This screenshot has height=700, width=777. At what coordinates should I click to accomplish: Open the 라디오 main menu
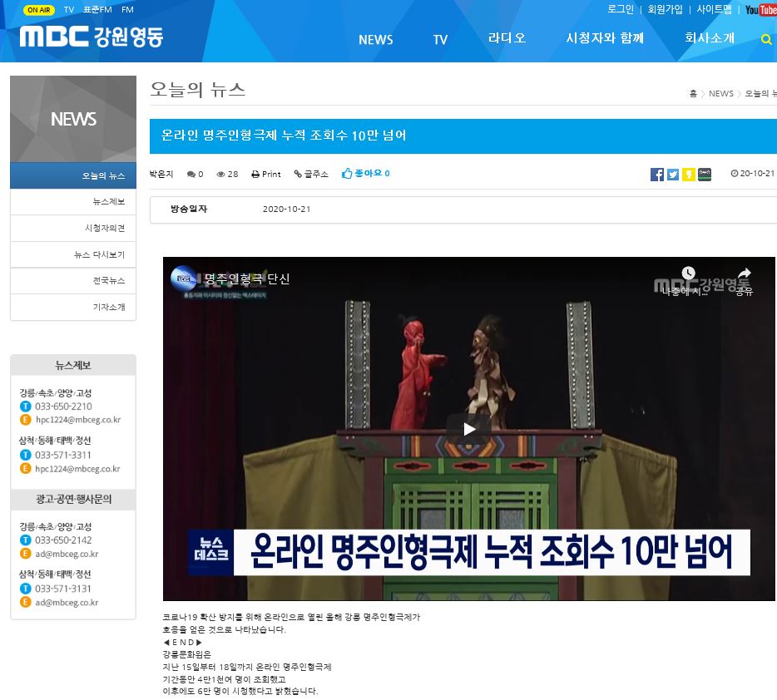point(507,38)
